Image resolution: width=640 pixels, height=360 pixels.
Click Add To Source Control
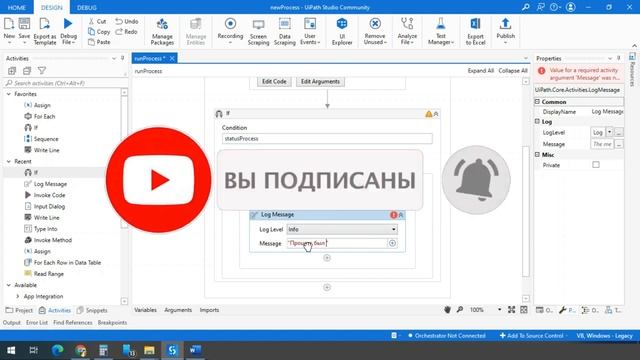click(x=534, y=336)
